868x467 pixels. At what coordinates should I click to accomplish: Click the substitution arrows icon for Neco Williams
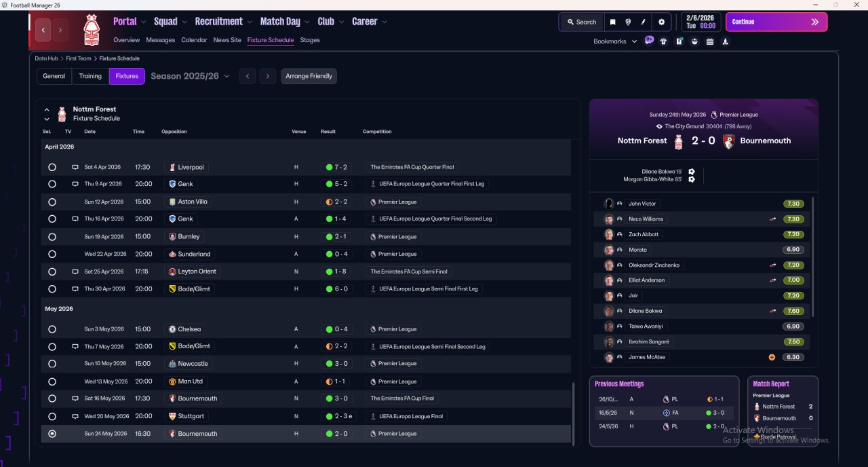tap(772, 219)
